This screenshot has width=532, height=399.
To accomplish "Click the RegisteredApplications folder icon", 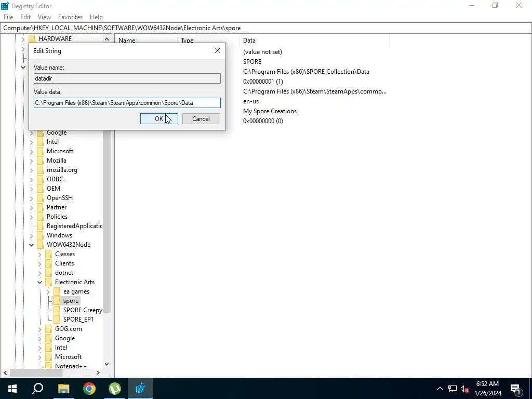I will tap(40, 225).
